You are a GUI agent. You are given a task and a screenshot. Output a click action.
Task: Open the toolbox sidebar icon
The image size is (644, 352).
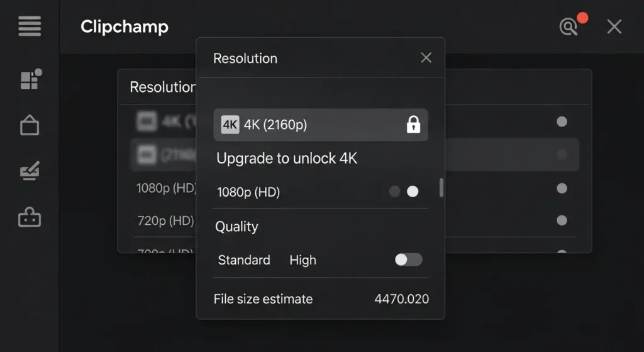30,217
